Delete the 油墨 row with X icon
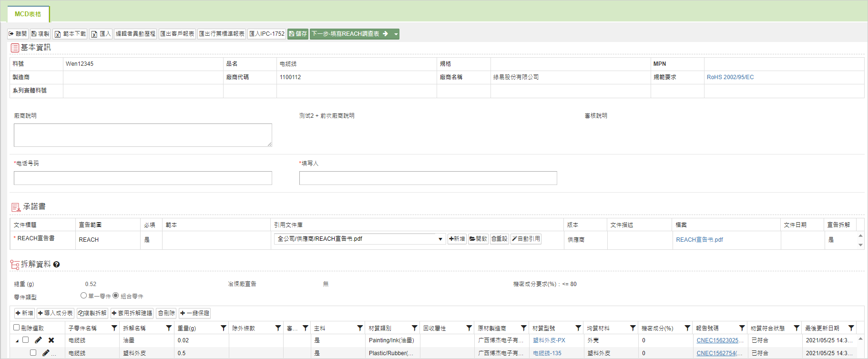 coord(51,340)
